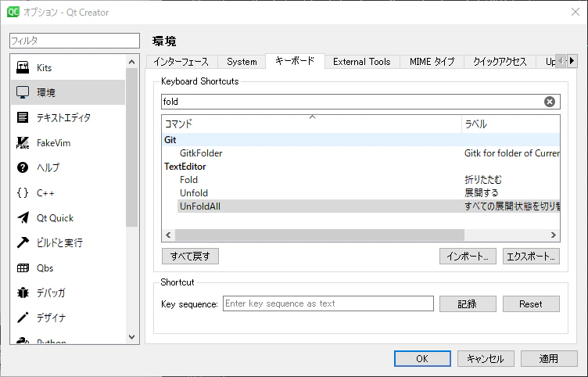Open the MIME タイプ tab

point(432,62)
